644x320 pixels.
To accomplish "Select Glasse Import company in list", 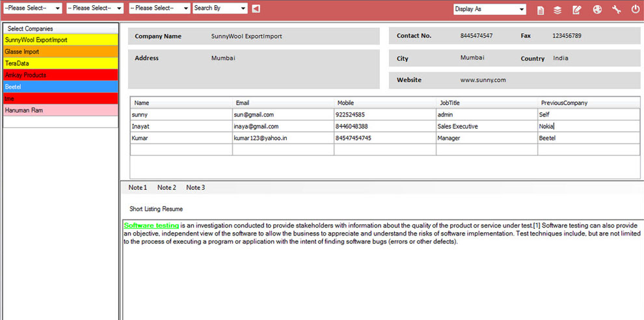I will [60, 52].
